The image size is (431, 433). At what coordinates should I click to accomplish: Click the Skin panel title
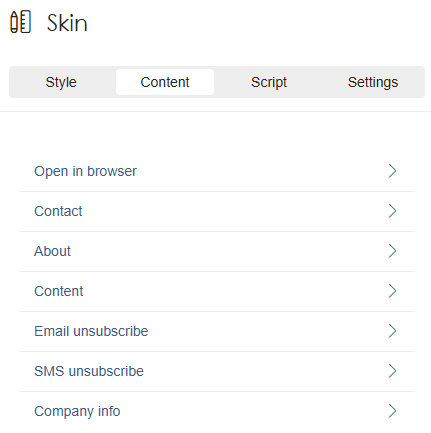(x=67, y=23)
